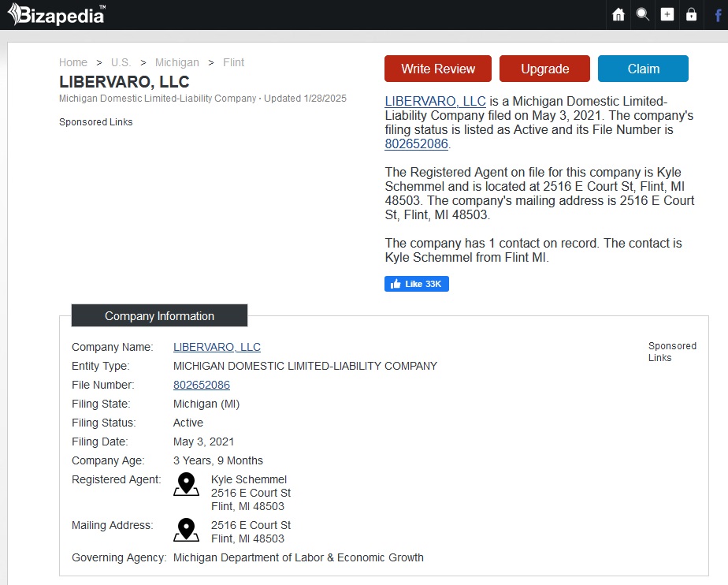Open the home icon in header
728x585 pixels.
tap(618, 15)
